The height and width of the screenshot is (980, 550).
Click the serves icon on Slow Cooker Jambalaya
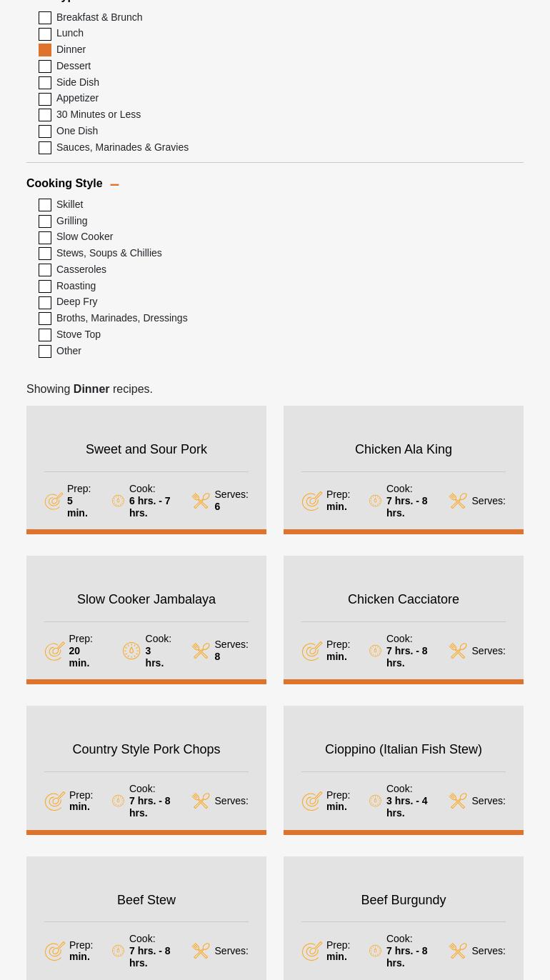pos(201,651)
